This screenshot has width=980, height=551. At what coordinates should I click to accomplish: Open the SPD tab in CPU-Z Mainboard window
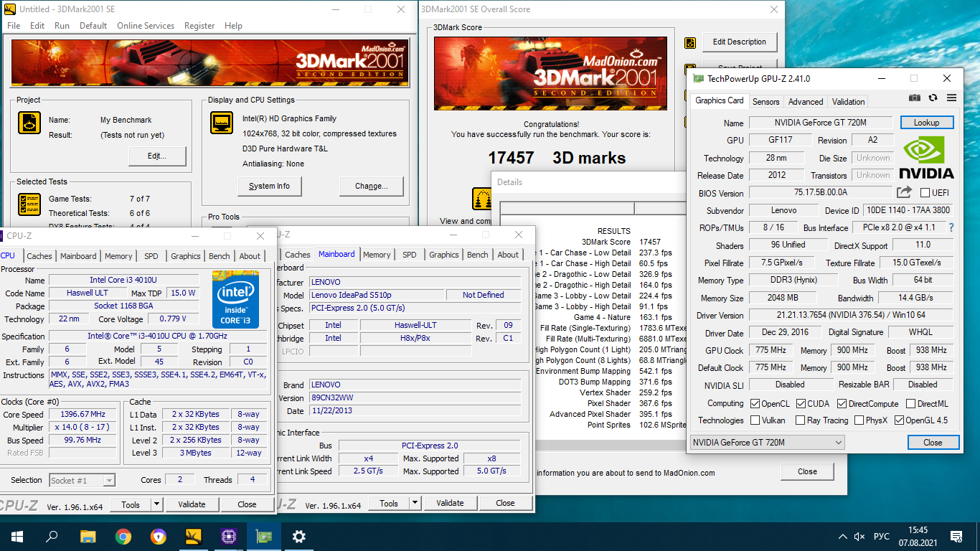pos(409,255)
